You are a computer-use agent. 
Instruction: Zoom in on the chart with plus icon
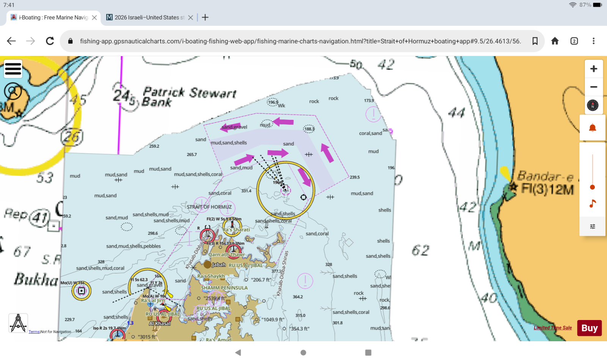click(593, 69)
